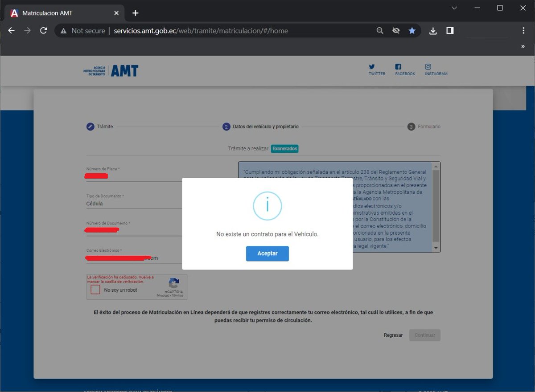Open browser downloads

coord(433,31)
